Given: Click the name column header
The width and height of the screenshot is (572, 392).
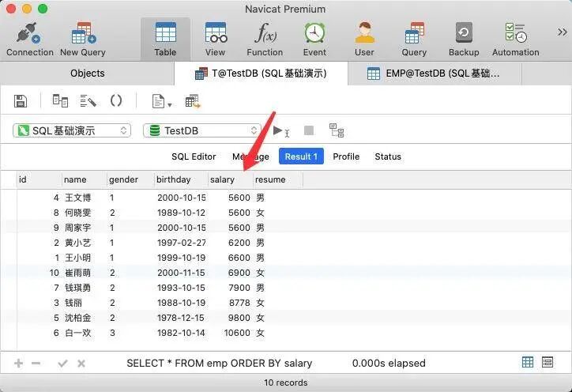Looking at the screenshot, I should coord(85,179).
